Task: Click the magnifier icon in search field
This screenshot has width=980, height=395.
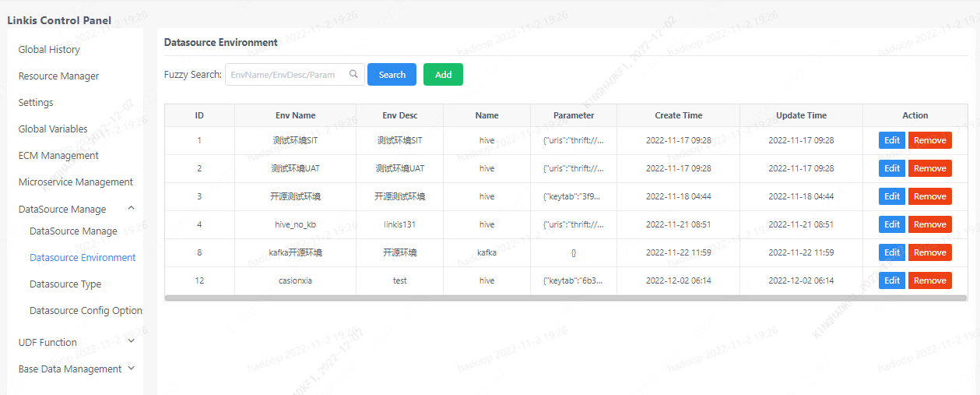Action: 353,75
